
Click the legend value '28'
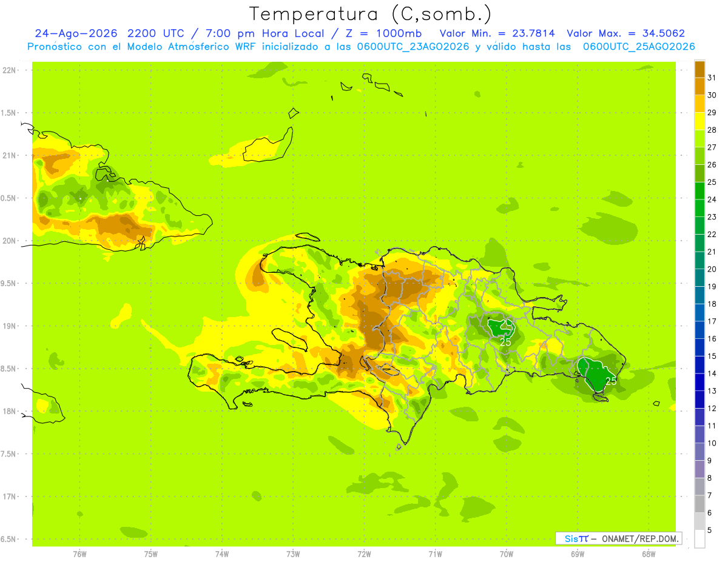point(712,130)
